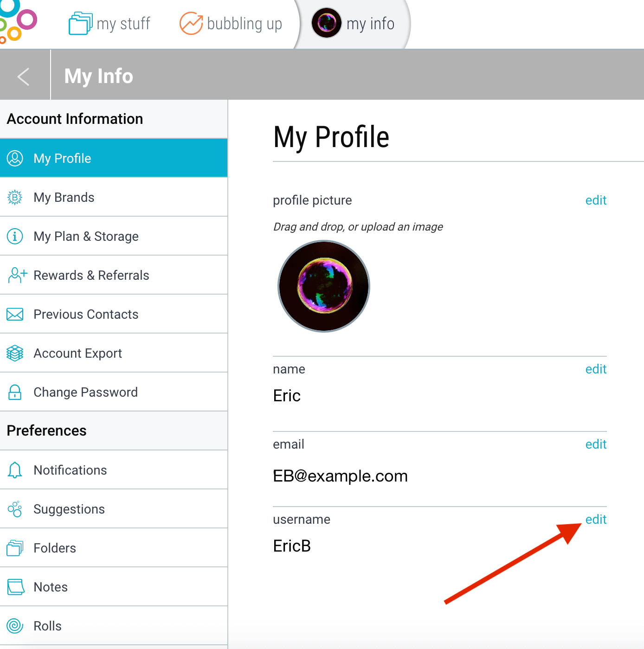Viewport: 644px width, 649px height.
Task: Click the Notifications bell icon
Action: point(15,470)
